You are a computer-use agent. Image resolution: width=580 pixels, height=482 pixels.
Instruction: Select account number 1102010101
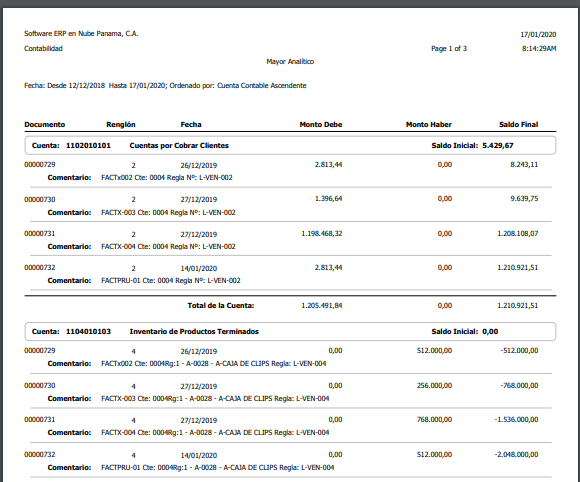[x=88, y=145]
